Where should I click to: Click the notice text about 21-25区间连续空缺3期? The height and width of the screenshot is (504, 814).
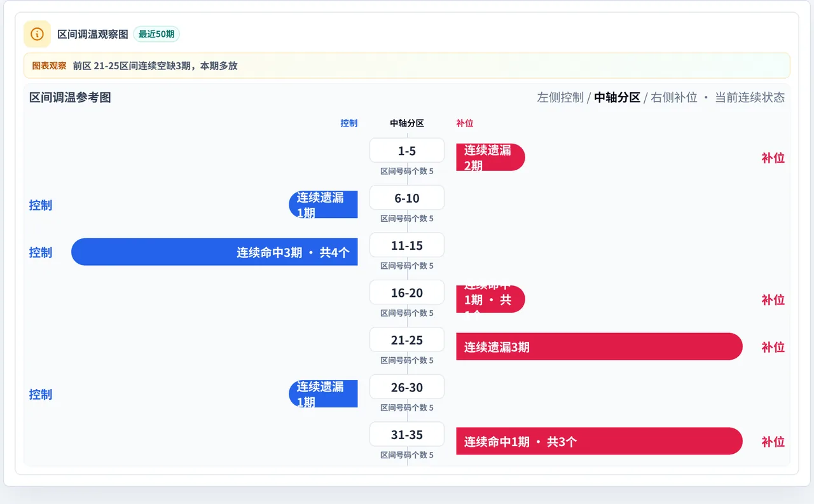(155, 65)
